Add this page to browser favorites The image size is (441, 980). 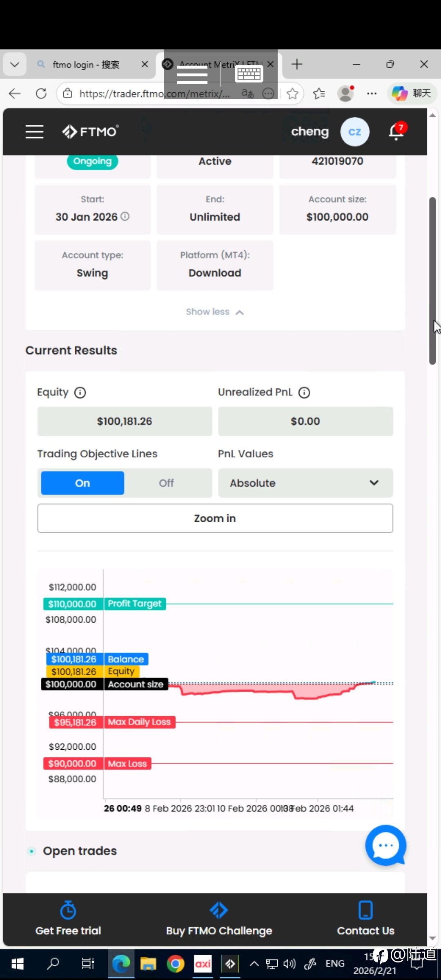pyautogui.click(x=292, y=94)
